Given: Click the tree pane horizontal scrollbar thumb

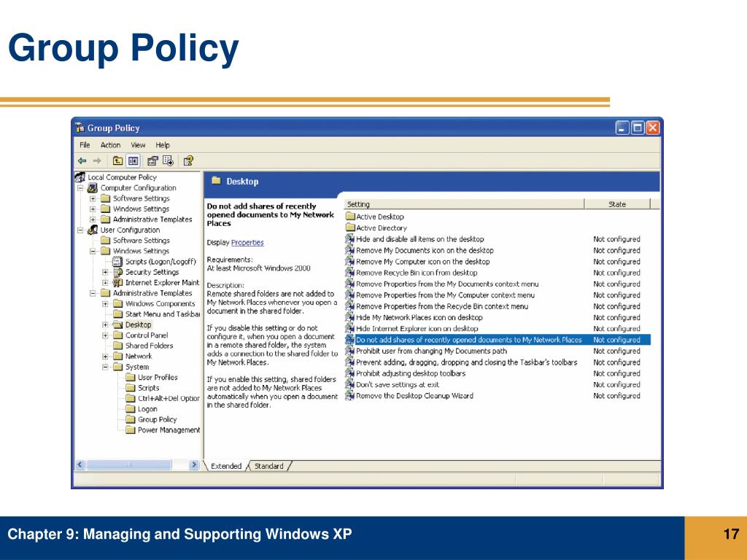Looking at the screenshot, I should 129,464.
